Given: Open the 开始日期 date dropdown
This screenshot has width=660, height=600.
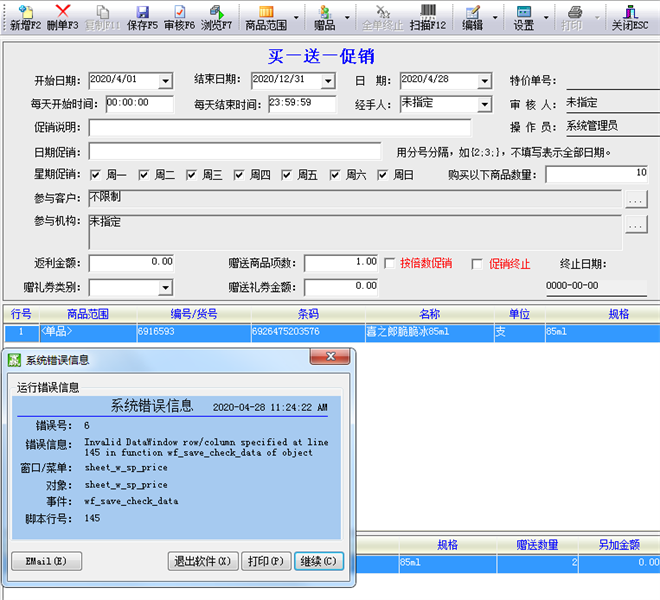Looking at the screenshot, I should (165, 81).
